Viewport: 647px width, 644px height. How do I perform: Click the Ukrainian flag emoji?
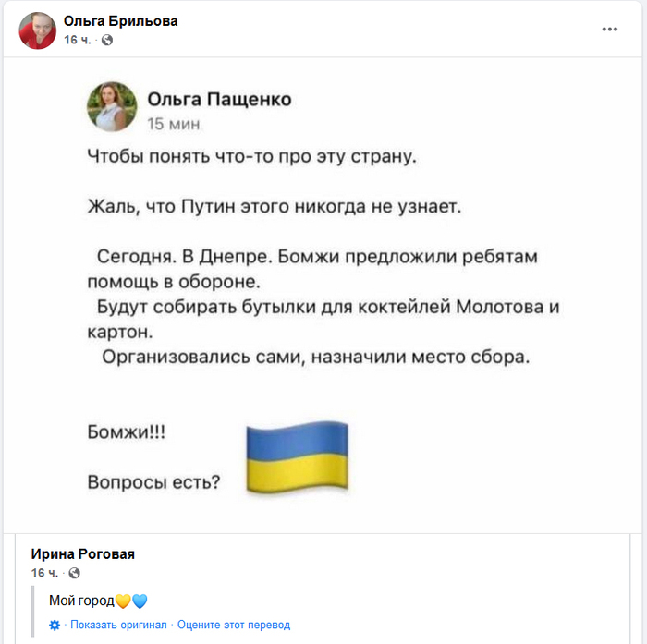point(296,458)
